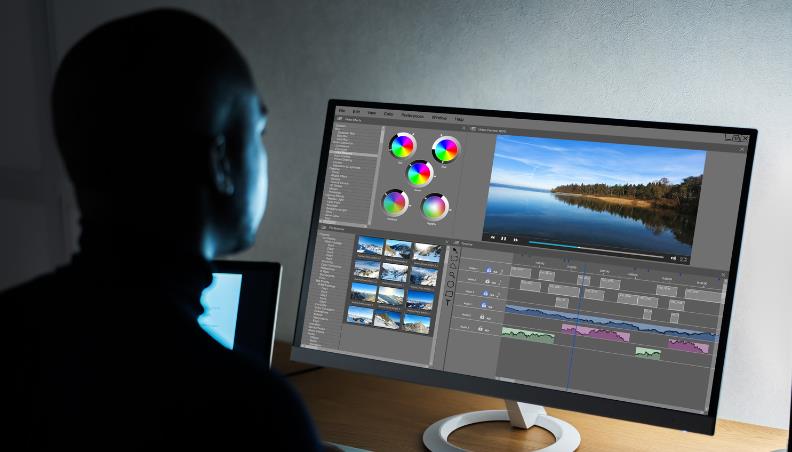Image resolution: width=792 pixels, height=452 pixels.
Task: Toggle lock on the bottom timeline track
Action: click(x=480, y=329)
